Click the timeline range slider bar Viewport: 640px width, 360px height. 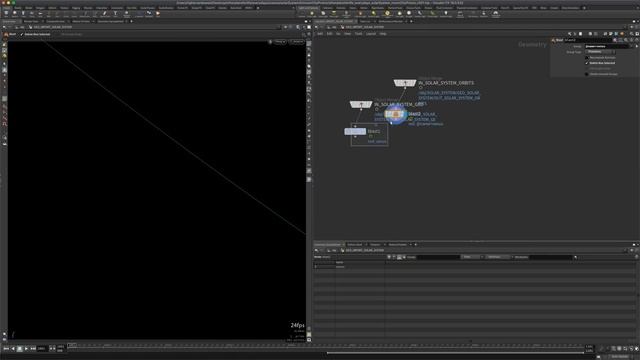[x=455, y=353]
